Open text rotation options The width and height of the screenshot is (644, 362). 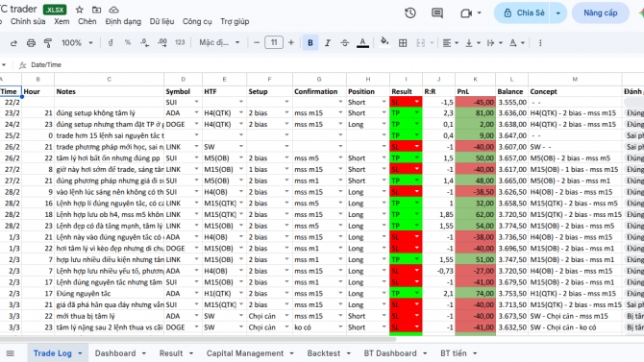point(517,42)
